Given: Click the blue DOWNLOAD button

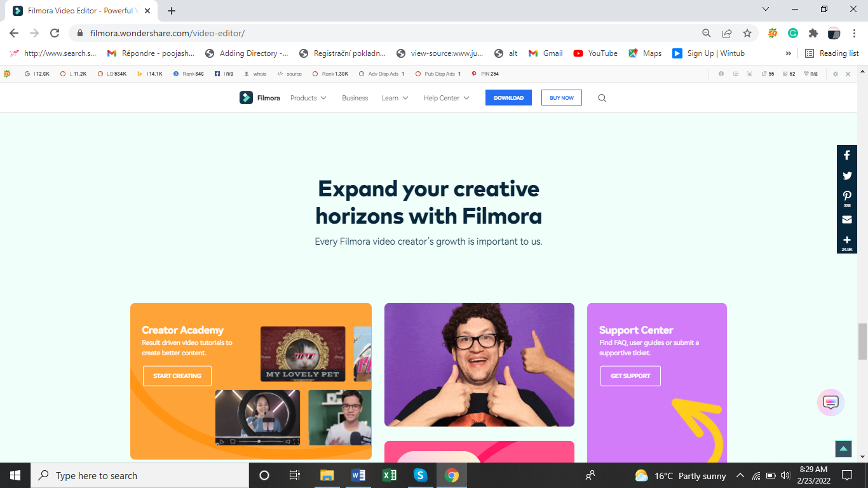Looking at the screenshot, I should 508,98.
